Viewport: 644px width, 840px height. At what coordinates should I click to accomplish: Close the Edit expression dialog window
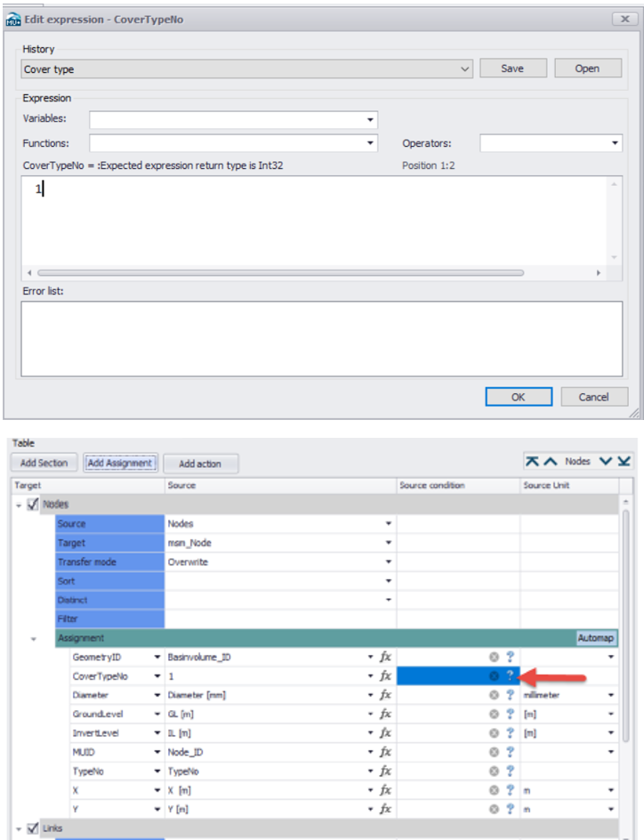coord(624,20)
